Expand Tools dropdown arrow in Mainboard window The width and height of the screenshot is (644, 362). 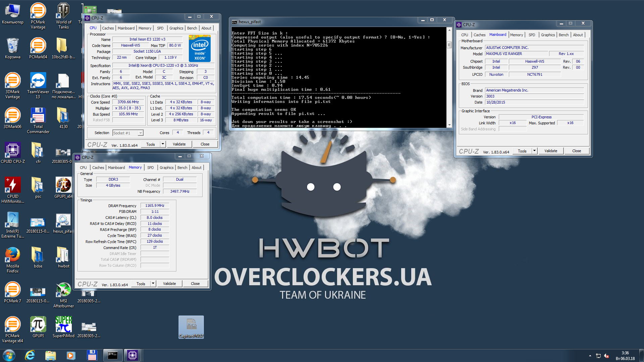[x=534, y=151]
